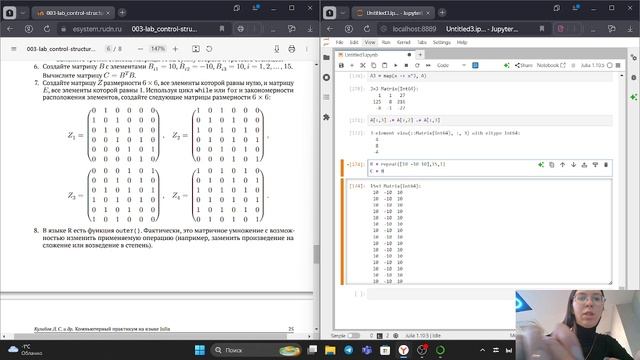Rotate the PDF counterclockwise
The image size is (640, 360).
click(209, 49)
